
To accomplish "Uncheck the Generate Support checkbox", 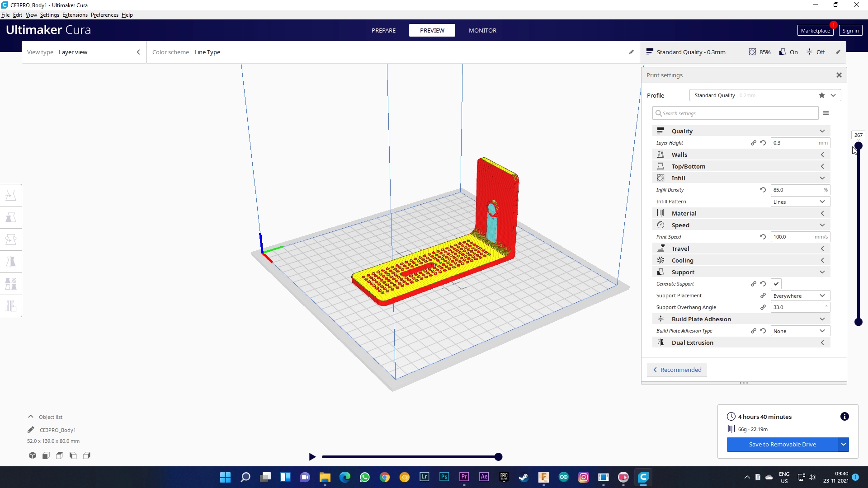I will coord(776,284).
